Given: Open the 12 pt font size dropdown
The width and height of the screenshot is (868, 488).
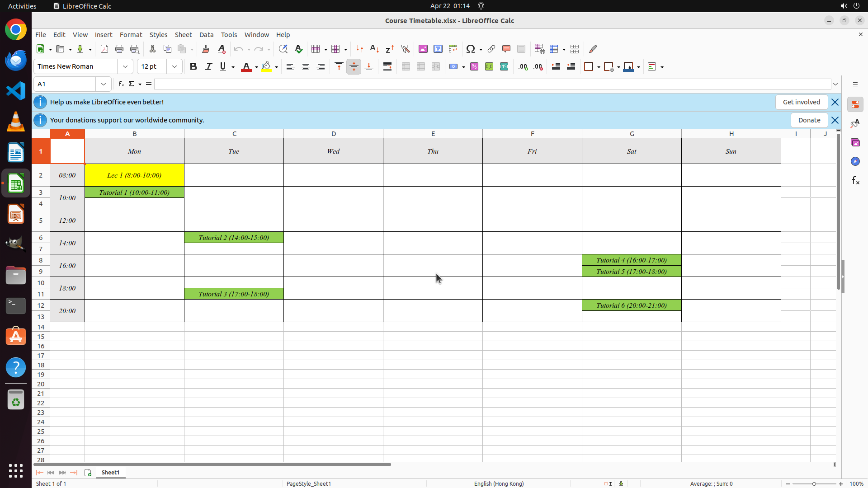Looking at the screenshot, I should [x=175, y=66].
